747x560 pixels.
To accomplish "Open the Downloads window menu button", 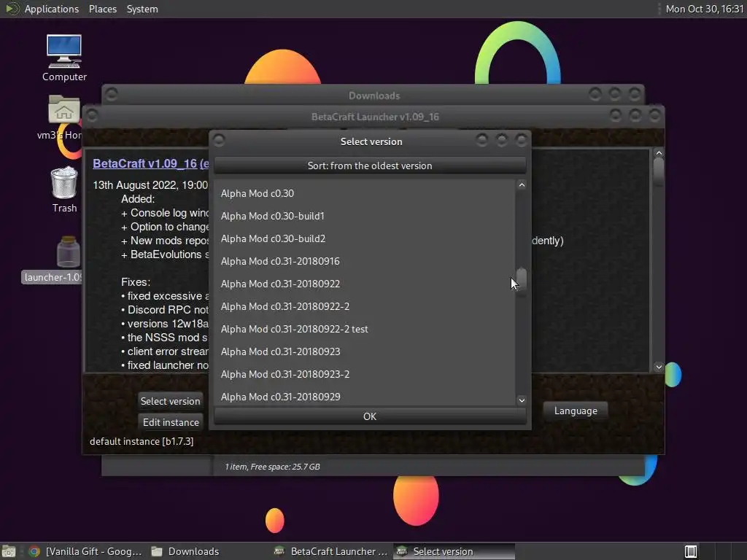I will 112,95.
